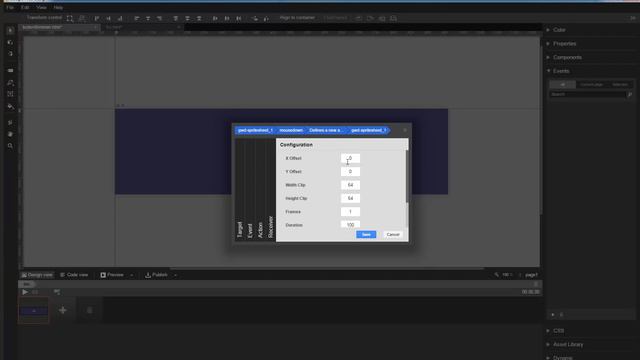The image size is (640, 360).
Task: Select the Action step in dialog sidebar
Action: pyautogui.click(x=260, y=190)
